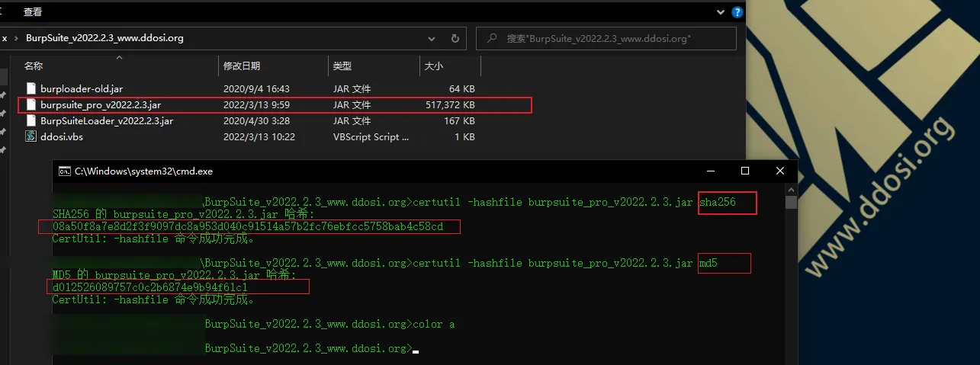Sort files by 大小 column header
The height and width of the screenshot is (365, 980).
pos(432,66)
